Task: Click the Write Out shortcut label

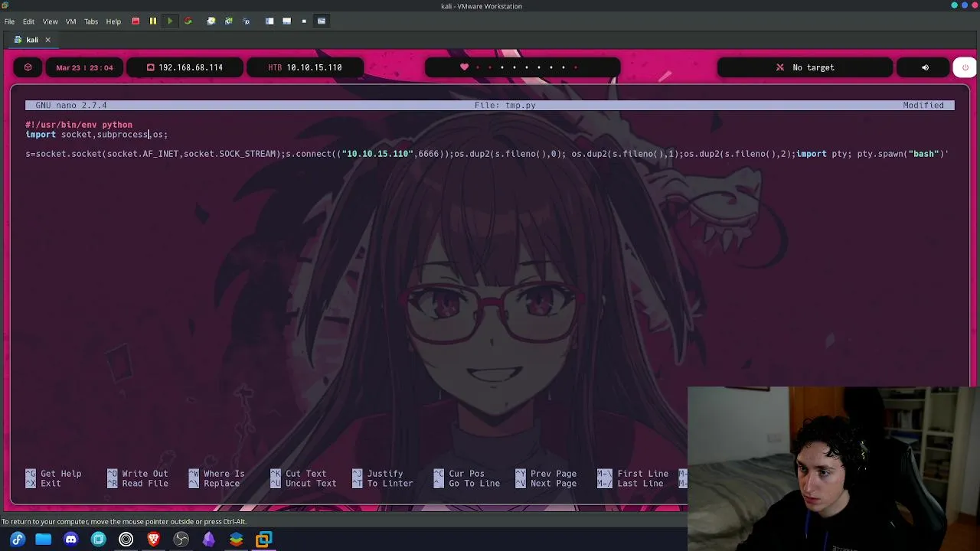Action: pyautogui.click(x=145, y=474)
